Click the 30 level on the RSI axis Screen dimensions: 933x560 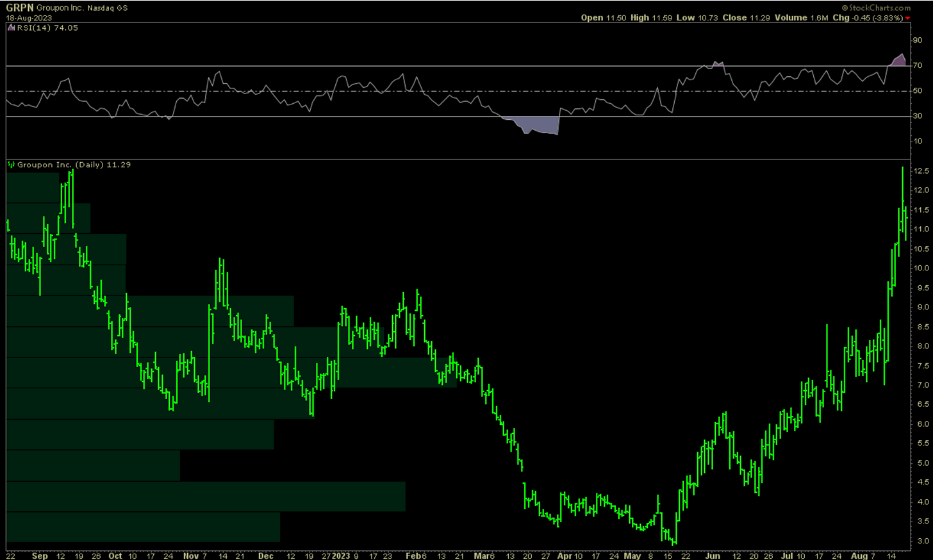point(918,116)
